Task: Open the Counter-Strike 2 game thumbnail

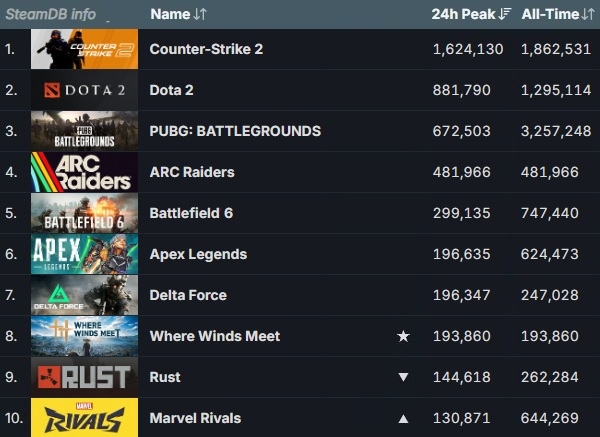Action: pyautogui.click(x=84, y=49)
